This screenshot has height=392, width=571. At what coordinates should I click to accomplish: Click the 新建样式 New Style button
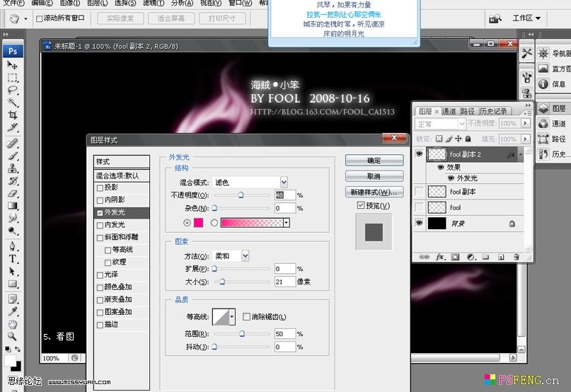coord(374,192)
